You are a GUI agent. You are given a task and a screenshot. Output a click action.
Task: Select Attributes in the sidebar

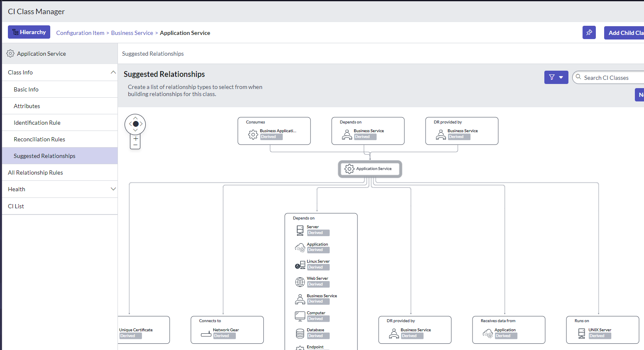pos(27,106)
